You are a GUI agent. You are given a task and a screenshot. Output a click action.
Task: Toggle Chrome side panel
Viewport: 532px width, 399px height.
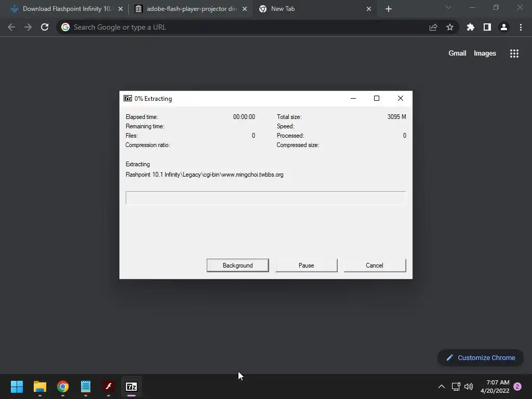pyautogui.click(x=487, y=27)
